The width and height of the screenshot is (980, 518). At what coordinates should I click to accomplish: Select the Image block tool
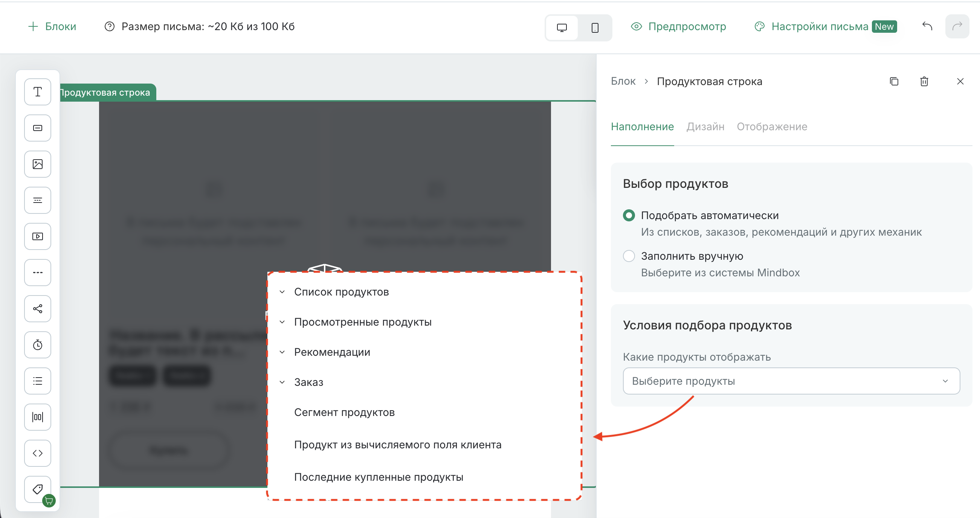click(x=38, y=164)
